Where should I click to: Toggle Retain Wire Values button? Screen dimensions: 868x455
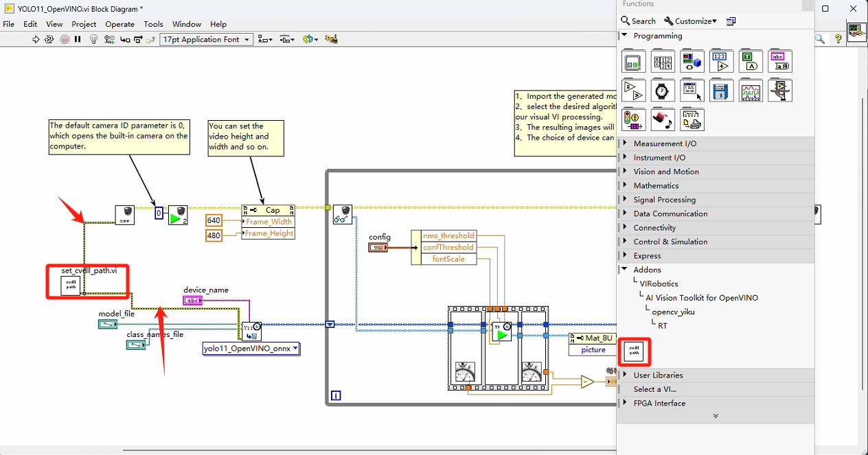109,40
